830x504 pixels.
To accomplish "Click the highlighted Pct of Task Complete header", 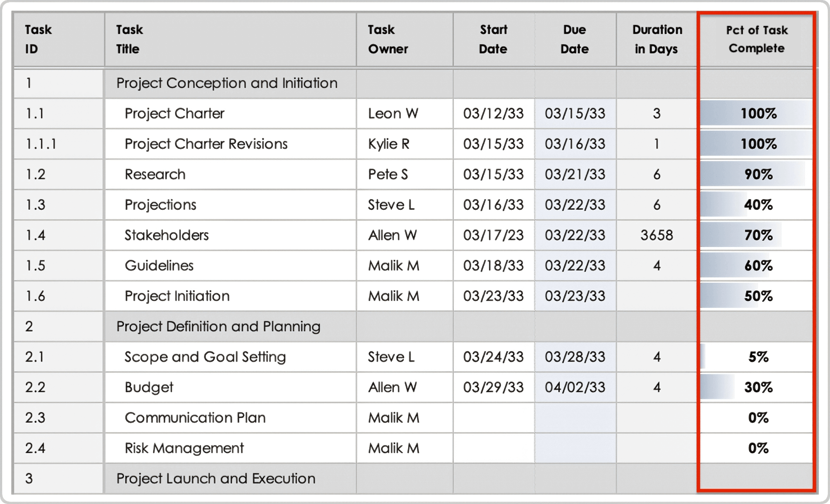I will [756, 39].
